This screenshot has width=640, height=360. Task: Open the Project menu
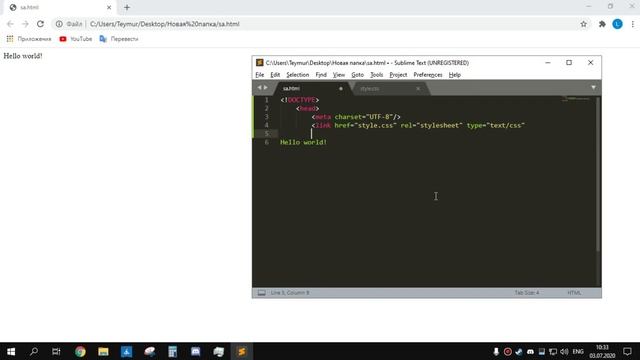tap(398, 75)
